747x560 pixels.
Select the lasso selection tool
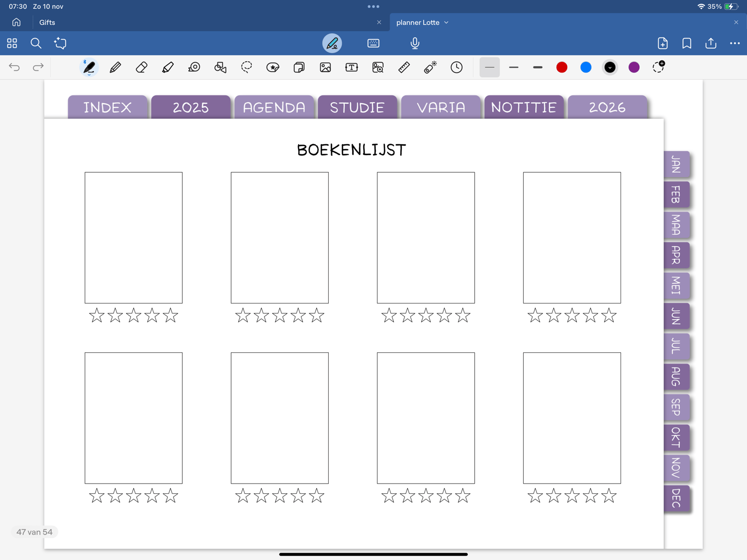(x=247, y=67)
